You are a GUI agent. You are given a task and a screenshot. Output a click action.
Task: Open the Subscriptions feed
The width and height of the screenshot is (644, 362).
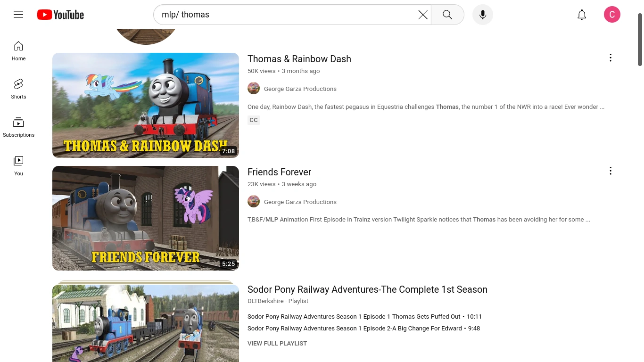(18, 126)
